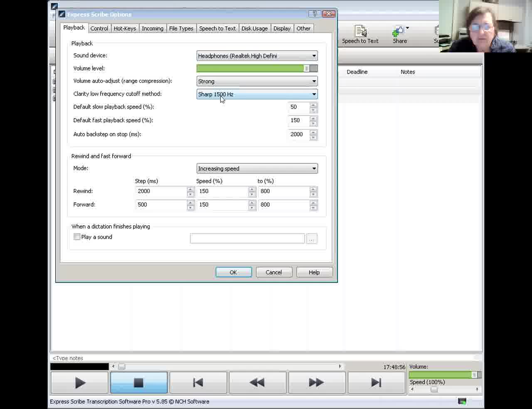Click the Stop playback button
This screenshot has width=532, height=409.
pyautogui.click(x=139, y=382)
